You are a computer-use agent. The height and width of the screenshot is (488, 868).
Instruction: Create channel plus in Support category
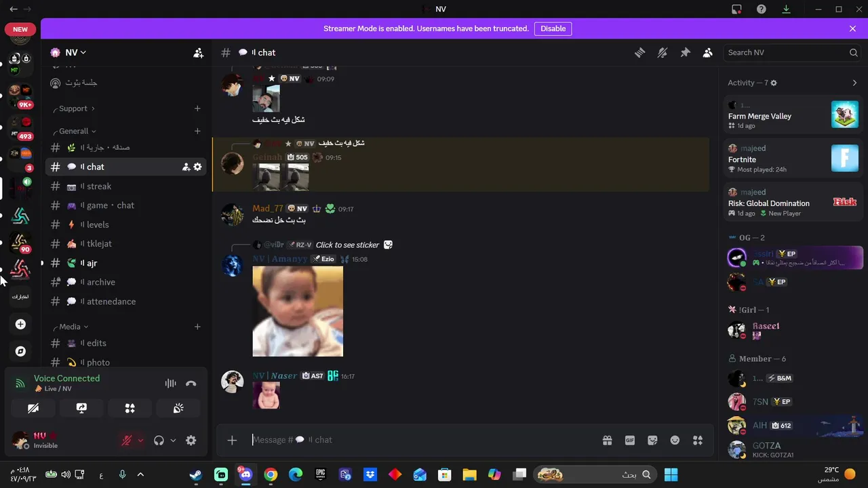coord(197,108)
